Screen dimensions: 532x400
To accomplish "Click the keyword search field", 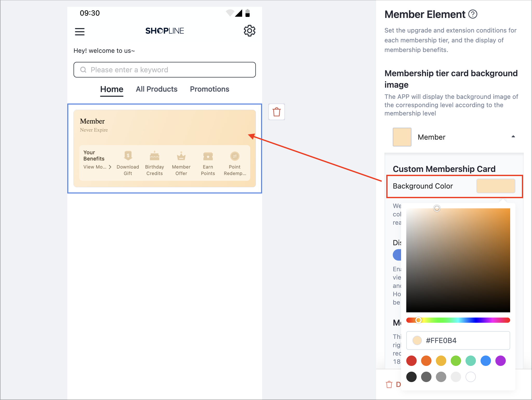I will (165, 70).
